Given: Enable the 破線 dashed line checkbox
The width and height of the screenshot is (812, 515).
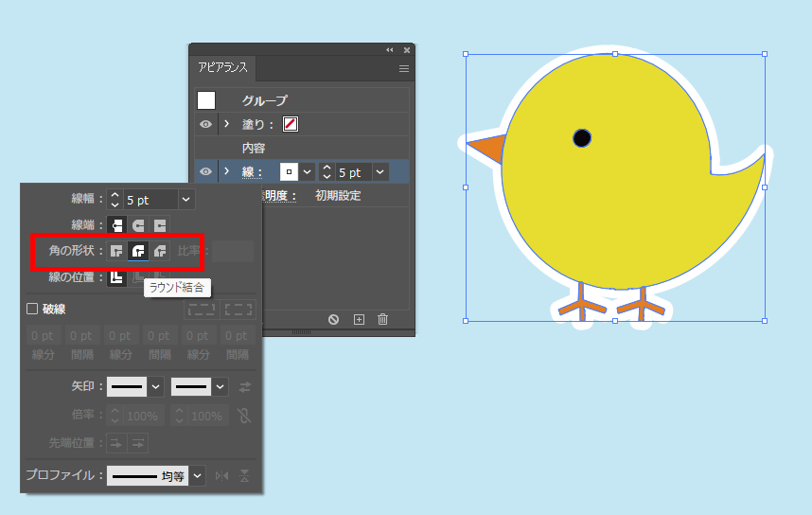Looking at the screenshot, I should pyautogui.click(x=31, y=309).
